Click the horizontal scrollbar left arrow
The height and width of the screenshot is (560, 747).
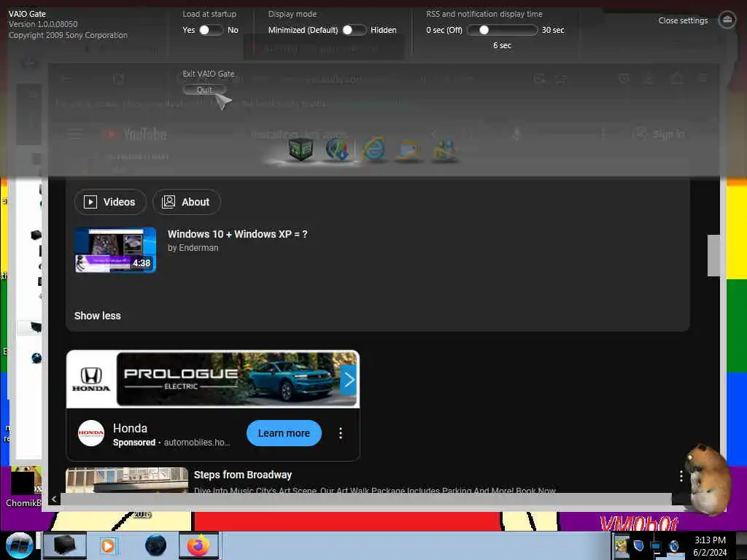[54, 499]
